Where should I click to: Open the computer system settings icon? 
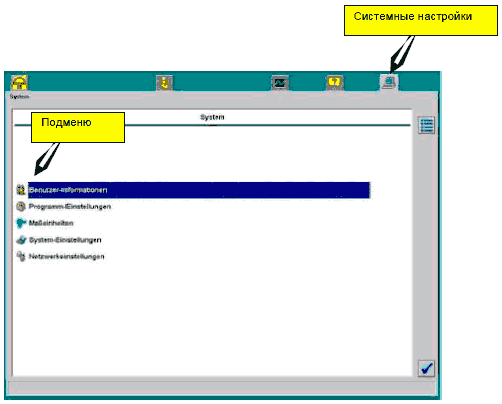(x=389, y=82)
